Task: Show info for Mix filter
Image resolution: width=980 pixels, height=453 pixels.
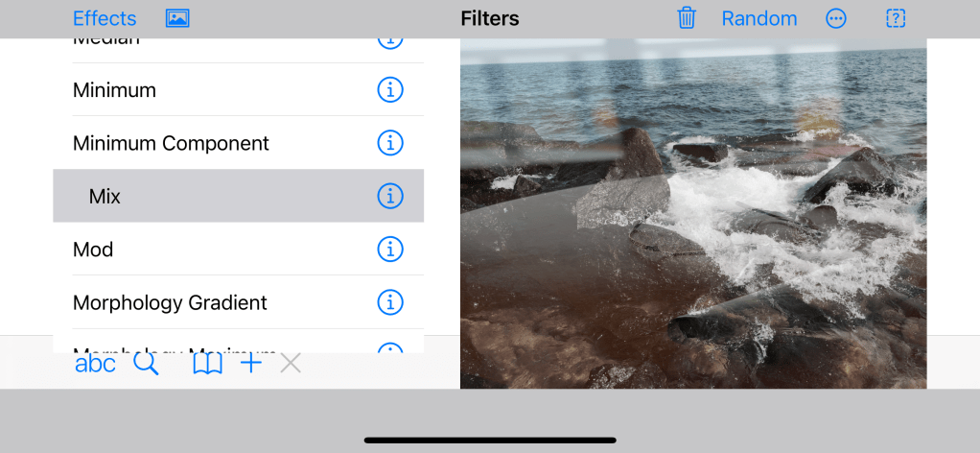Action: pyautogui.click(x=389, y=196)
